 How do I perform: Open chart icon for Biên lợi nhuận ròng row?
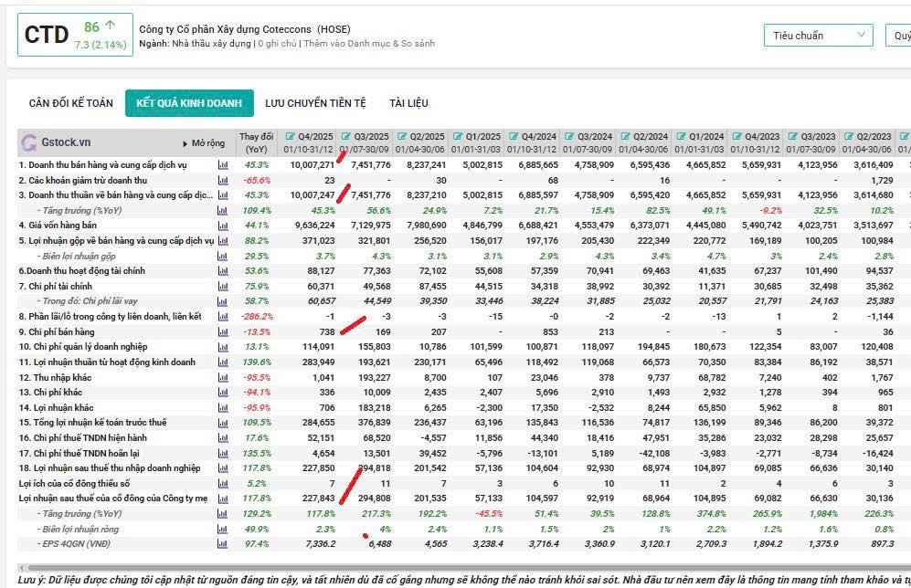tap(223, 530)
